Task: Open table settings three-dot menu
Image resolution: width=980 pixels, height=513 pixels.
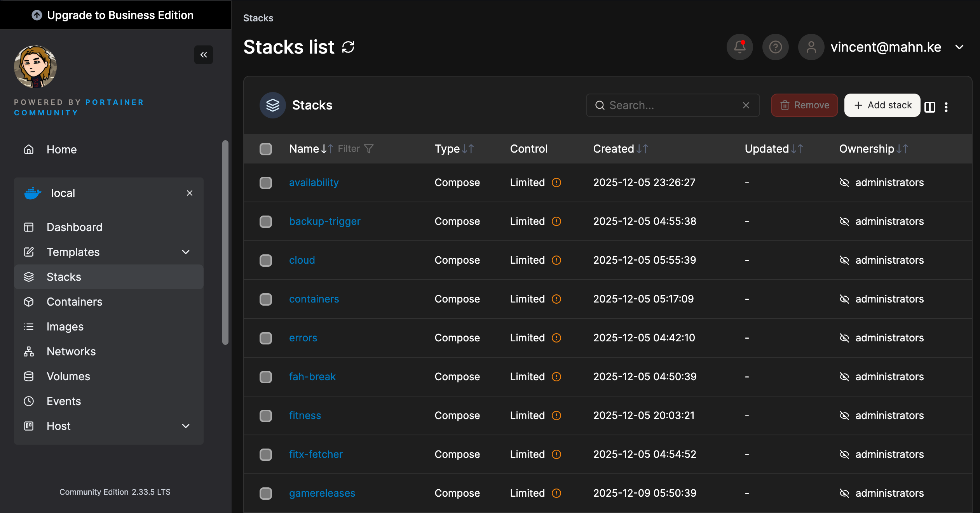Action: tap(946, 107)
